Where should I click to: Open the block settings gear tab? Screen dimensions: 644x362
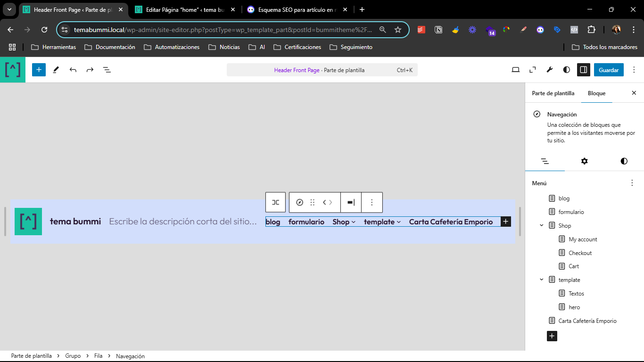585,161
